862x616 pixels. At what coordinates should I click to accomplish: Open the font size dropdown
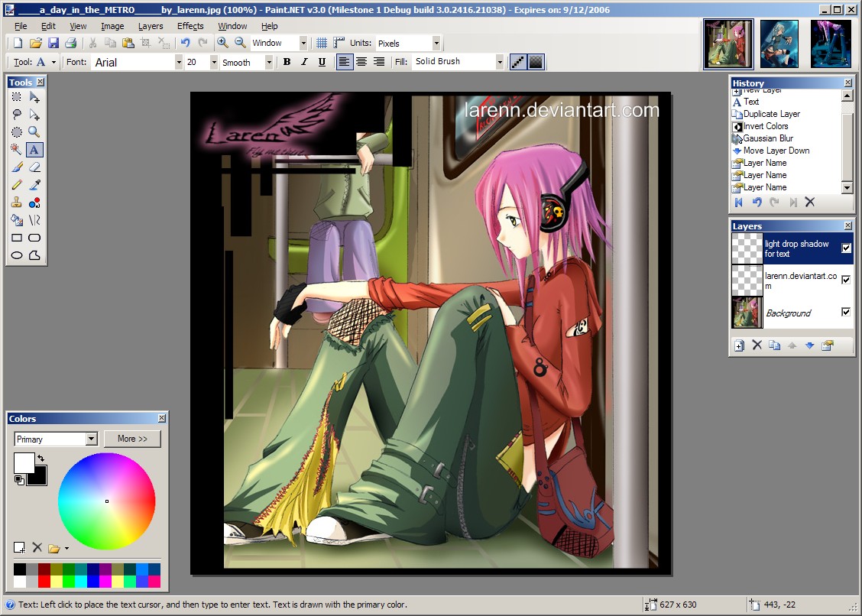point(214,62)
